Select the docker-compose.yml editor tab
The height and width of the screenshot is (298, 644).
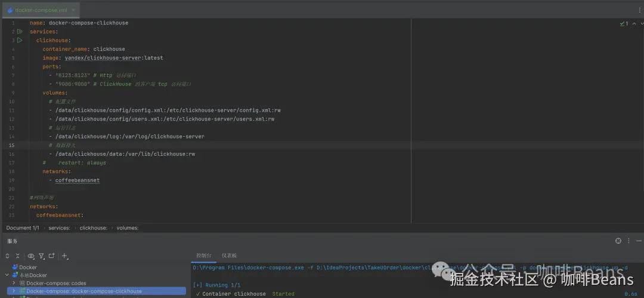[x=41, y=10]
